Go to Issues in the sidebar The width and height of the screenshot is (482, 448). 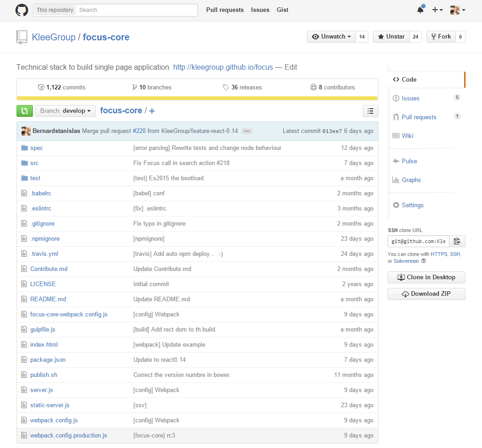pyautogui.click(x=410, y=98)
